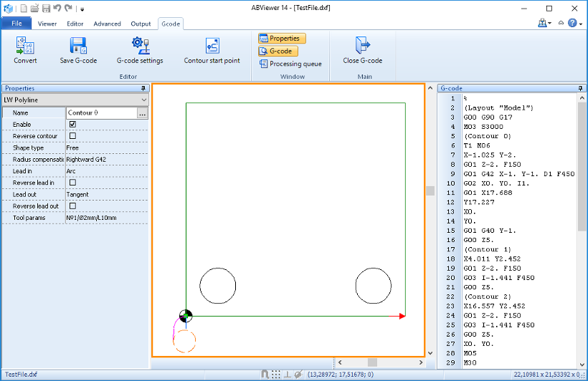The height and width of the screenshot is (381, 588).
Task: Toggle the Enable checkbox
Action: pyautogui.click(x=72, y=124)
